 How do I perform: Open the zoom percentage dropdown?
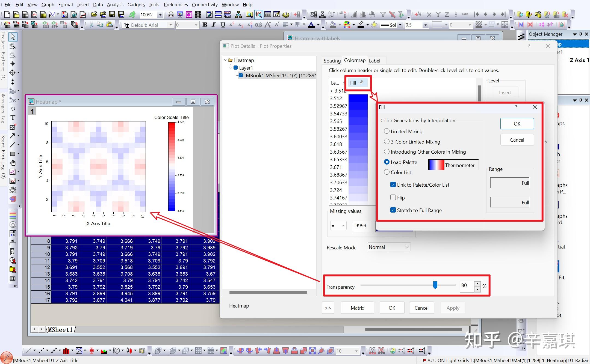point(160,15)
